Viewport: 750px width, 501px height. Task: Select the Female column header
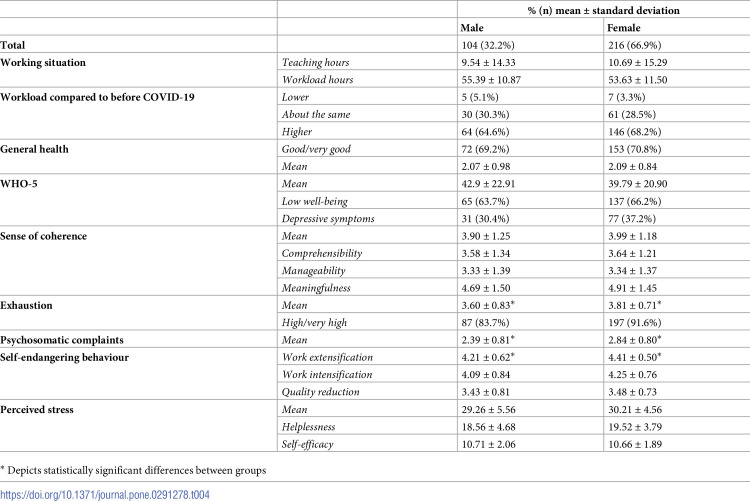pos(624,28)
